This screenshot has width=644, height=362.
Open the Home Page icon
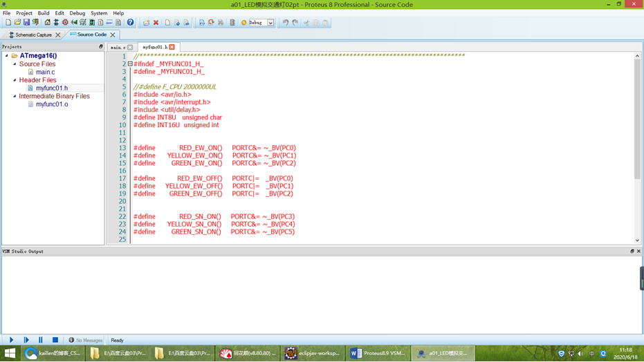(x=47, y=23)
